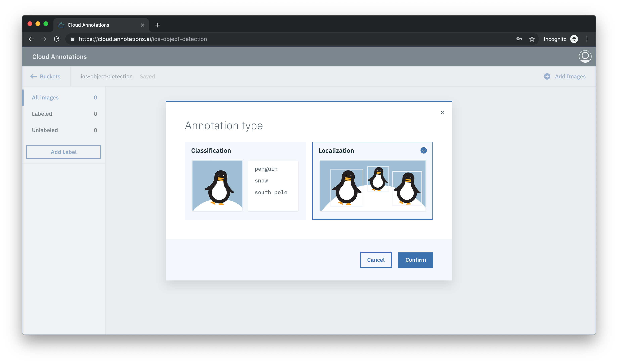Screen dimensions: 618x364
Task: Close the Cloud Annotations tab
Action: point(142,25)
